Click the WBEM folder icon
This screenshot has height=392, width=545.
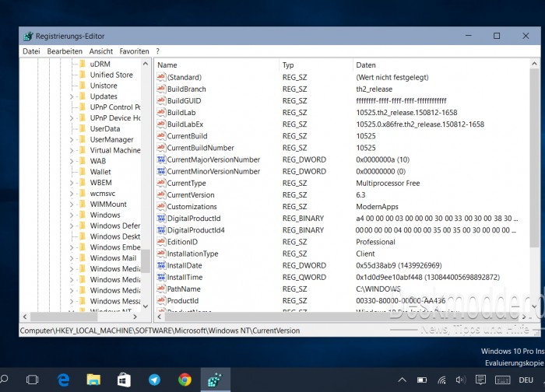[83, 182]
